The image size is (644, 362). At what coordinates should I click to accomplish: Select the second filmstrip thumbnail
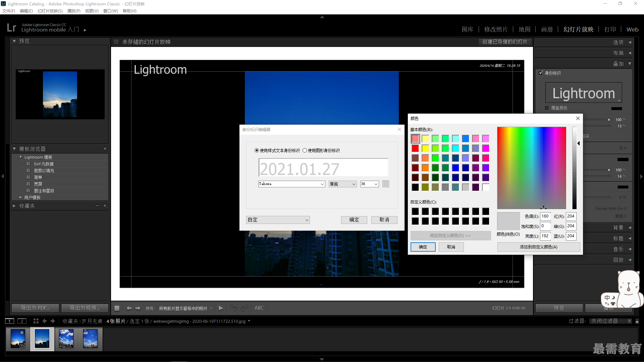tap(42, 339)
